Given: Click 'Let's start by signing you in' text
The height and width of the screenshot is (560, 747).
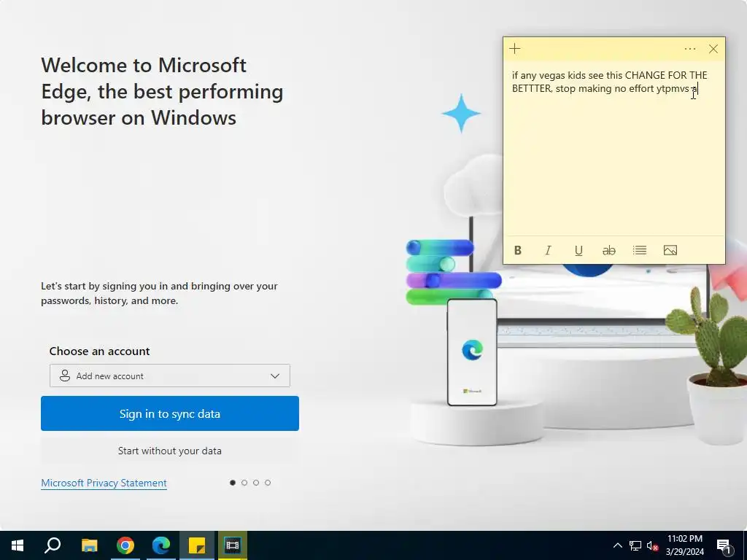Looking at the screenshot, I should pos(159,293).
